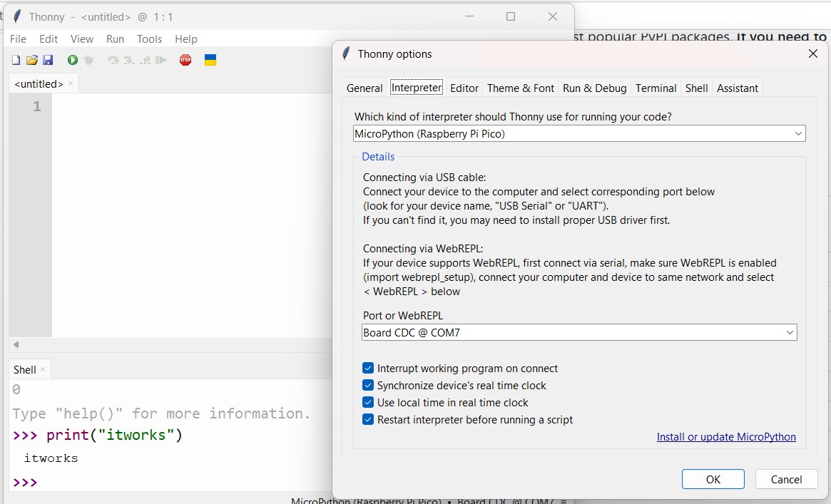Screen dimensions: 831x504
Task: Start debugging with the bug icon
Action: pyautogui.click(x=88, y=61)
